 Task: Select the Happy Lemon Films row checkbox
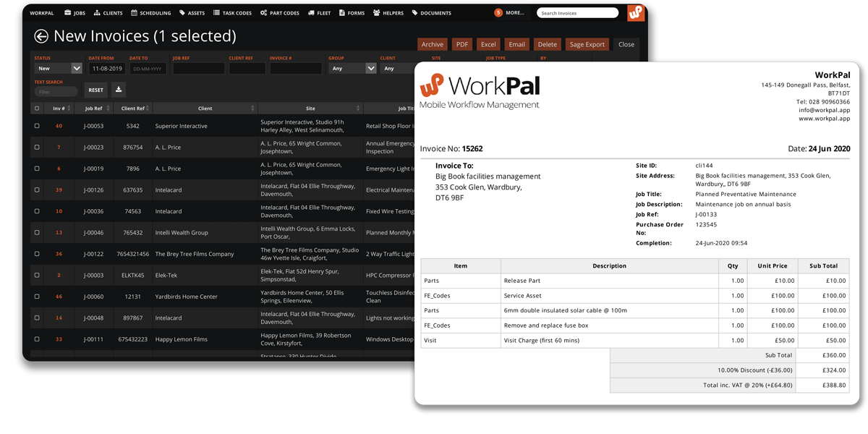pos(37,339)
